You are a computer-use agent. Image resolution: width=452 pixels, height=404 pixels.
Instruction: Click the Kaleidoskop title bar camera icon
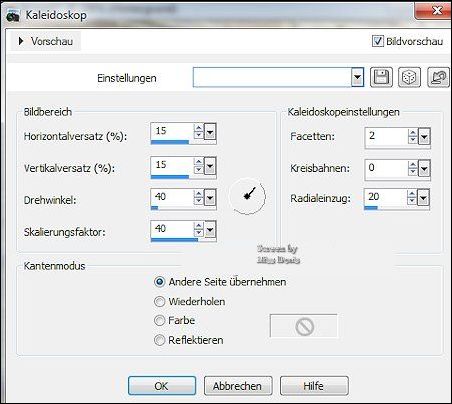(x=13, y=15)
